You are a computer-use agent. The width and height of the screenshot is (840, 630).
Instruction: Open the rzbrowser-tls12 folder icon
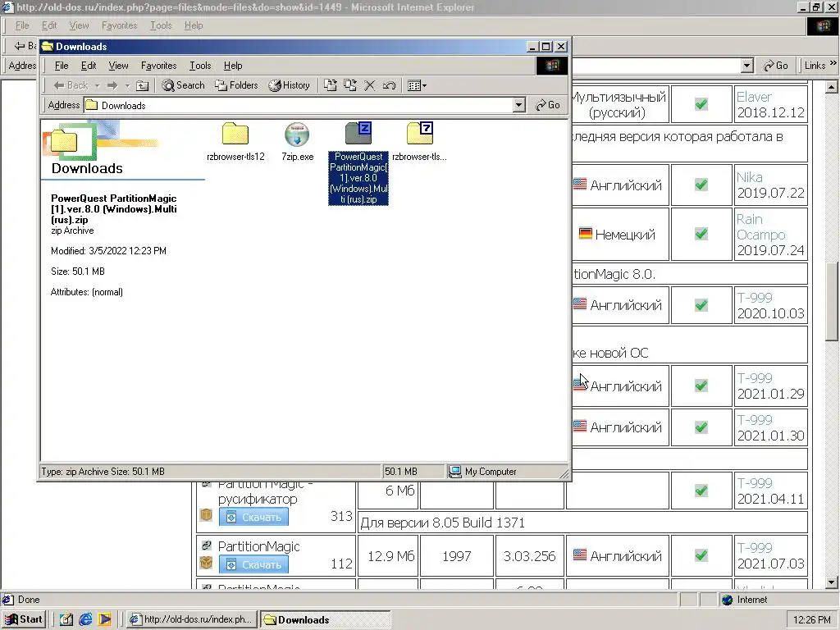pos(235,134)
